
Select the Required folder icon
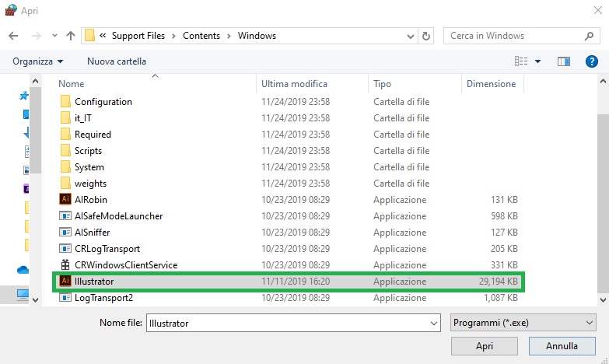pos(65,134)
